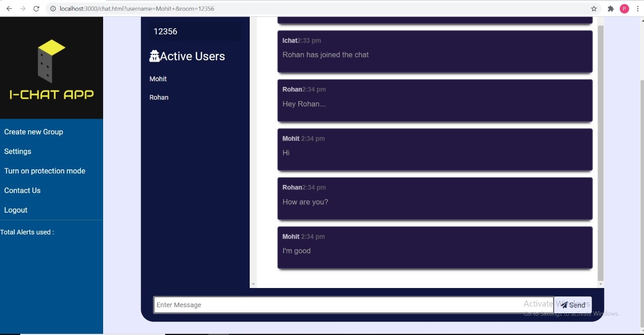Turn on protection mode

tap(44, 171)
